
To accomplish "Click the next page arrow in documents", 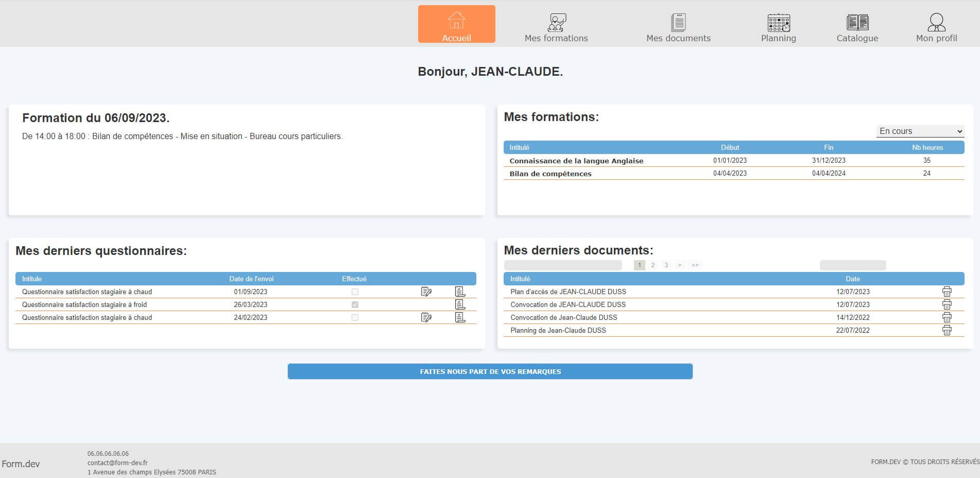I will coord(680,265).
